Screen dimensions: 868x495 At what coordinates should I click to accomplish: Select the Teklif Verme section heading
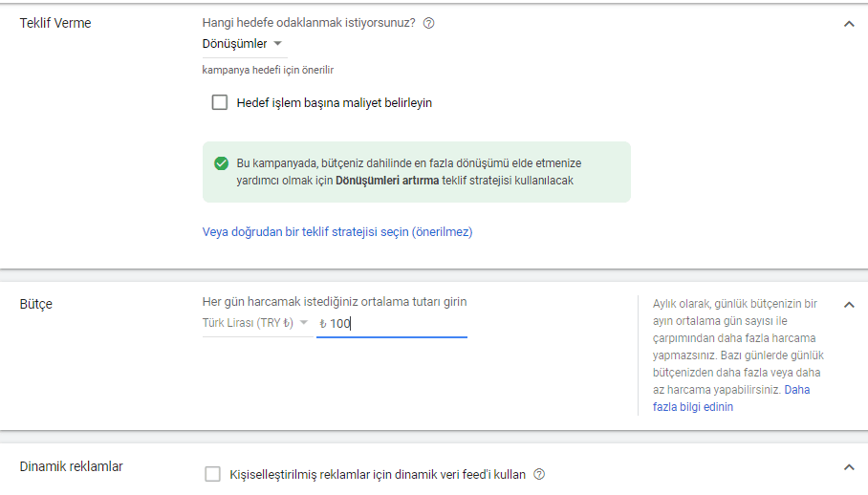pos(55,23)
